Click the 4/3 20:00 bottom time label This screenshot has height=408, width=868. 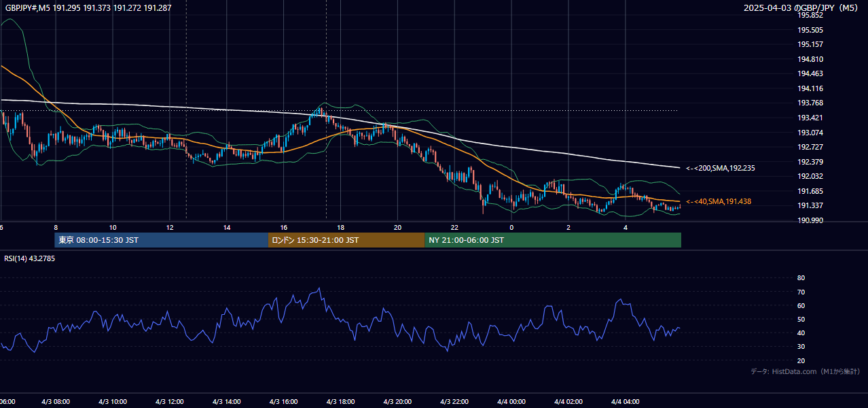[398, 402]
